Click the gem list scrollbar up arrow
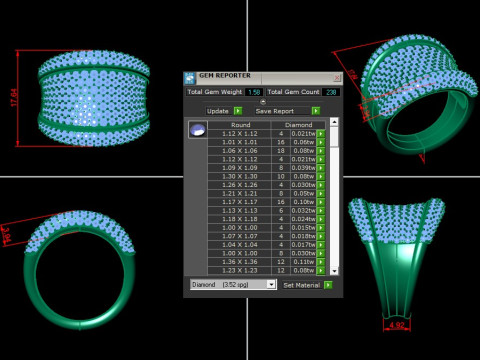This screenshot has height=360, width=480. point(334,122)
